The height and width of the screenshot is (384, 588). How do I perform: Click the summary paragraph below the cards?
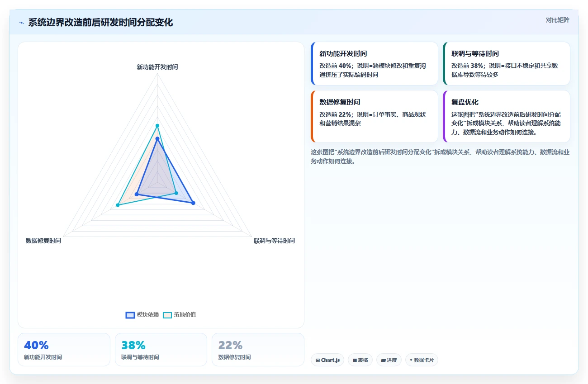pyautogui.click(x=440, y=156)
